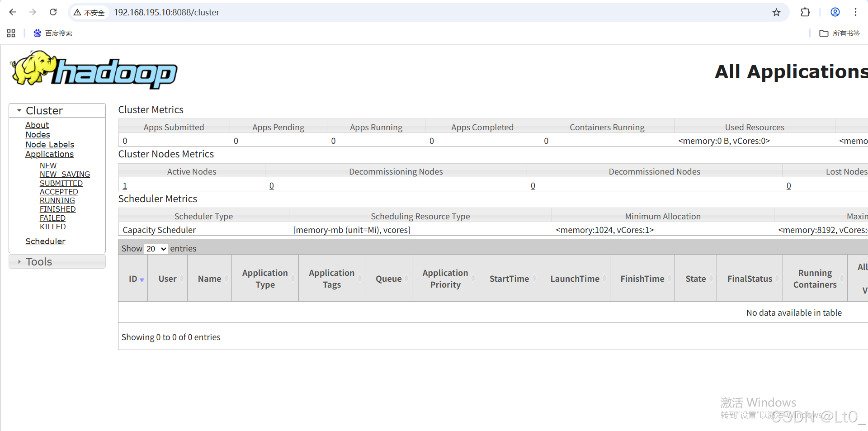Click the browser back arrow icon
The width and height of the screenshot is (868, 431).
(x=13, y=12)
